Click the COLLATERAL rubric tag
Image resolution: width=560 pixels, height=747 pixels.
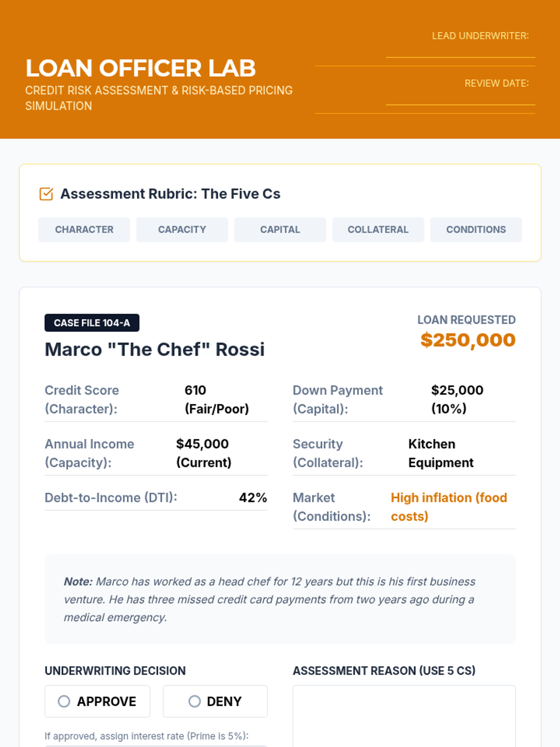[378, 230]
